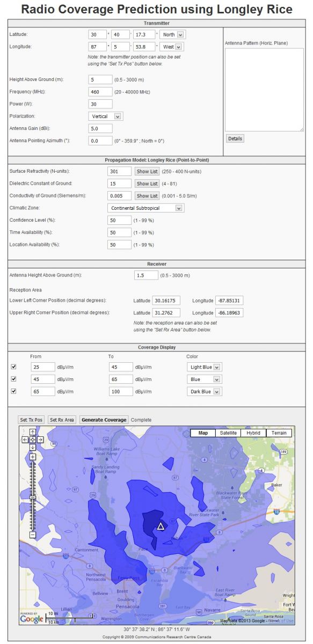313x644 pixels.
Task: Open antenna pattern Details button
Action: click(x=235, y=138)
